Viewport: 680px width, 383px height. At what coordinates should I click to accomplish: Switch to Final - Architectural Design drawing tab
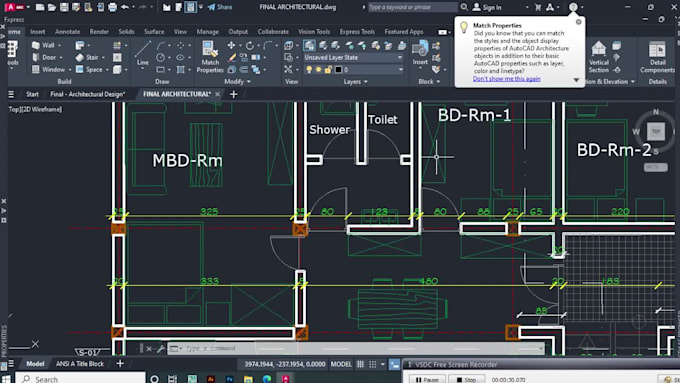(x=88, y=94)
